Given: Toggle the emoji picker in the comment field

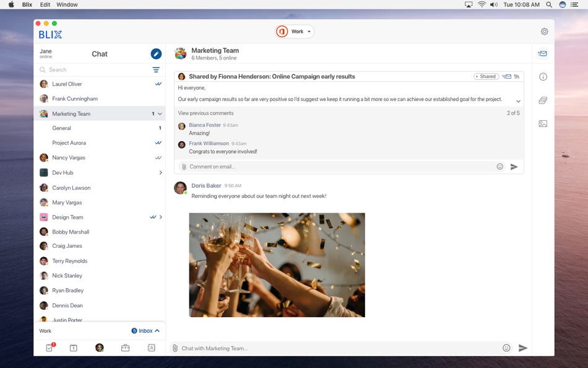Looking at the screenshot, I should 500,166.
